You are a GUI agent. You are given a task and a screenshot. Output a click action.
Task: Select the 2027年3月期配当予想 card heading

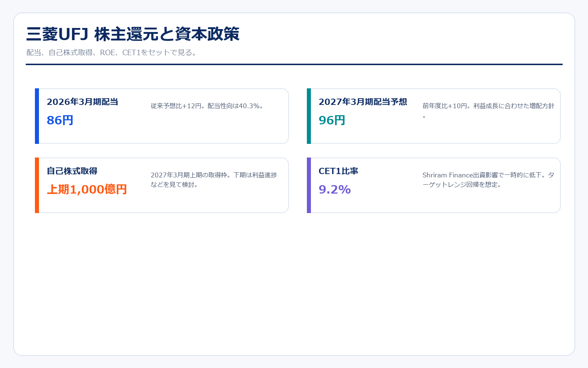363,102
